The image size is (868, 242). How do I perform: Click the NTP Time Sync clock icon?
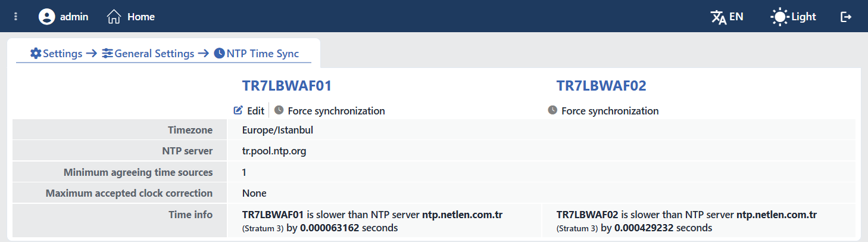pyautogui.click(x=219, y=53)
